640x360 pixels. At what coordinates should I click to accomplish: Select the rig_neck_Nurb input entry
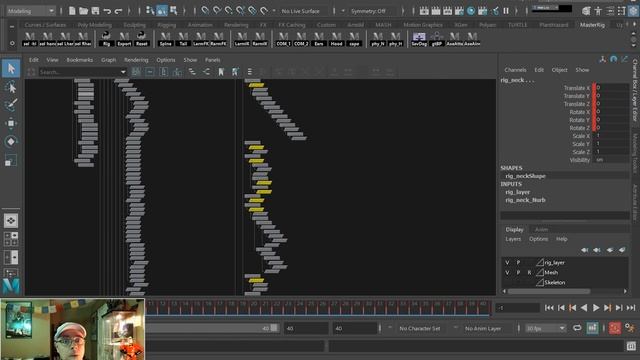point(525,200)
